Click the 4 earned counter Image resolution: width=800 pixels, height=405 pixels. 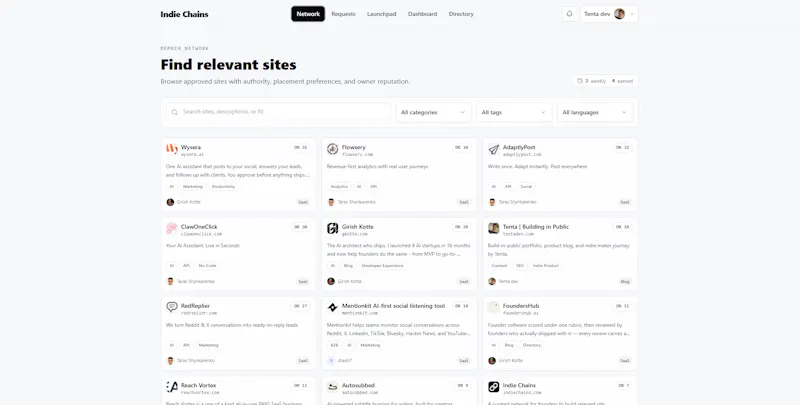(x=622, y=81)
